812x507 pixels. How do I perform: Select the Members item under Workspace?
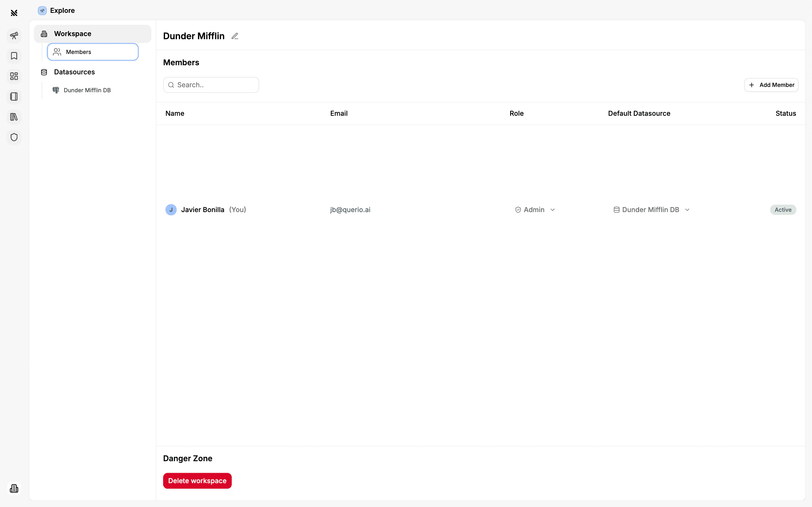pos(93,52)
